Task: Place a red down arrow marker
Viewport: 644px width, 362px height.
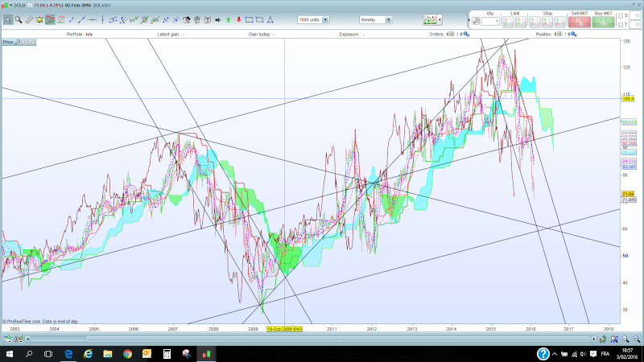Action: pos(238,19)
